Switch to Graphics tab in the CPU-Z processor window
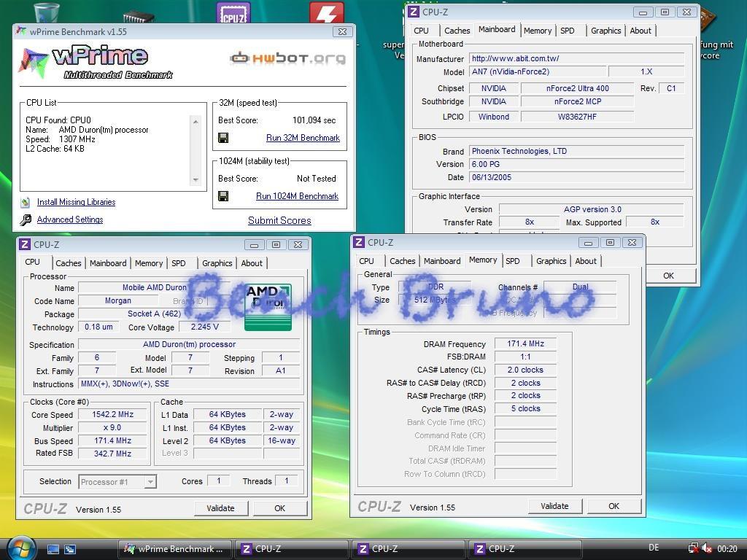 217,262
